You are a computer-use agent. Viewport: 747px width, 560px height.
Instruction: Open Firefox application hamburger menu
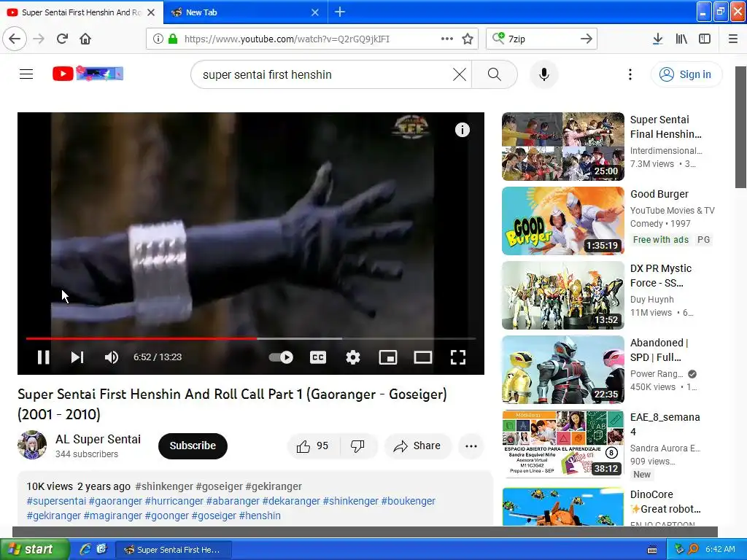(733, 39)
